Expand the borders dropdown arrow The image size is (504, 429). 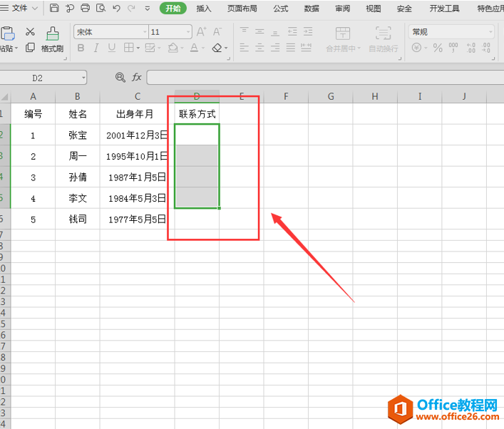138,48
